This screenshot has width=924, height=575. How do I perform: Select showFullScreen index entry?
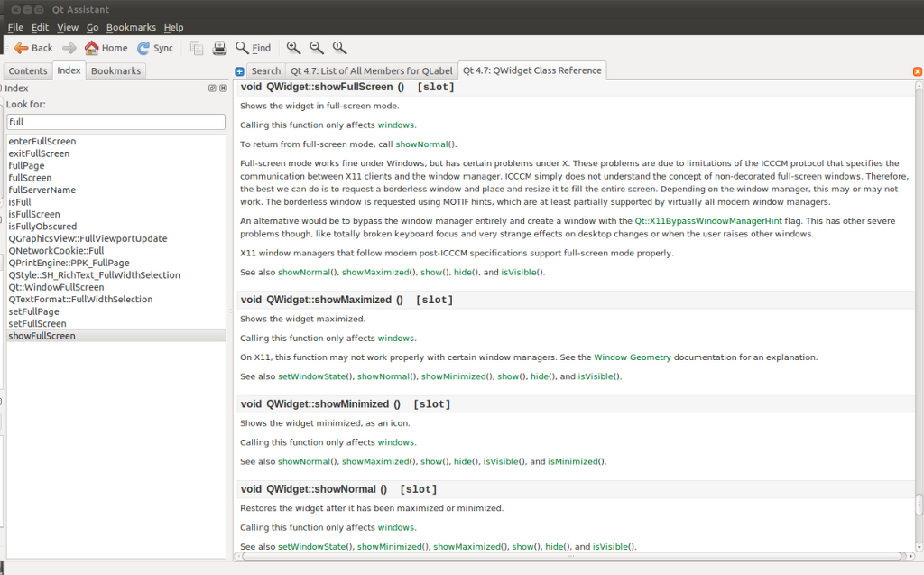(x=116, y=336)
